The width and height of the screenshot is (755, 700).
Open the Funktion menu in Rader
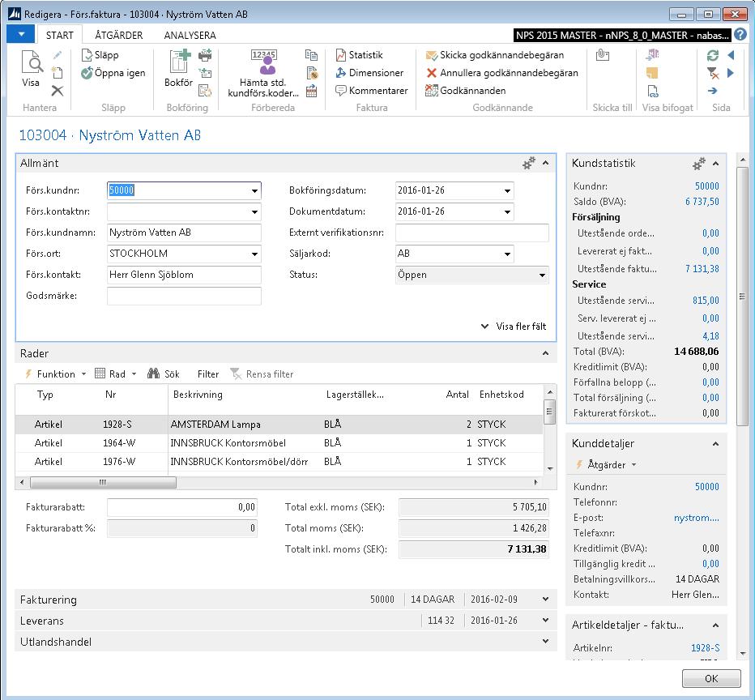[x=55, y=373]
